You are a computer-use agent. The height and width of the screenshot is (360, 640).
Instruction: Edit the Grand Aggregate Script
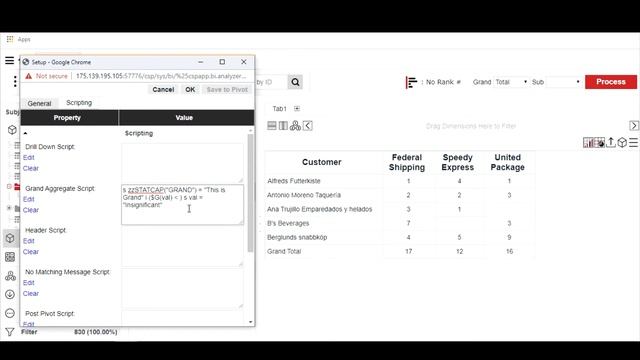tap(29, 199)
